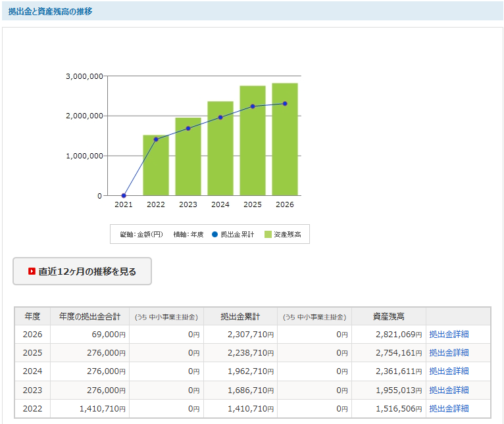Click the 2022 year cell in table
The height and width of the screenshot is (424, 504).
[32, 409]
